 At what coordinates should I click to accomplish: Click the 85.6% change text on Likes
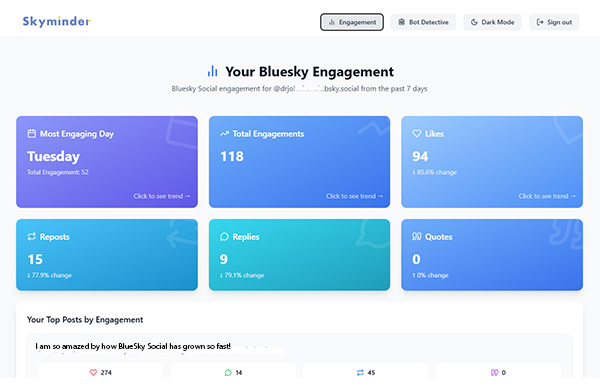click(x=434, y=172)
